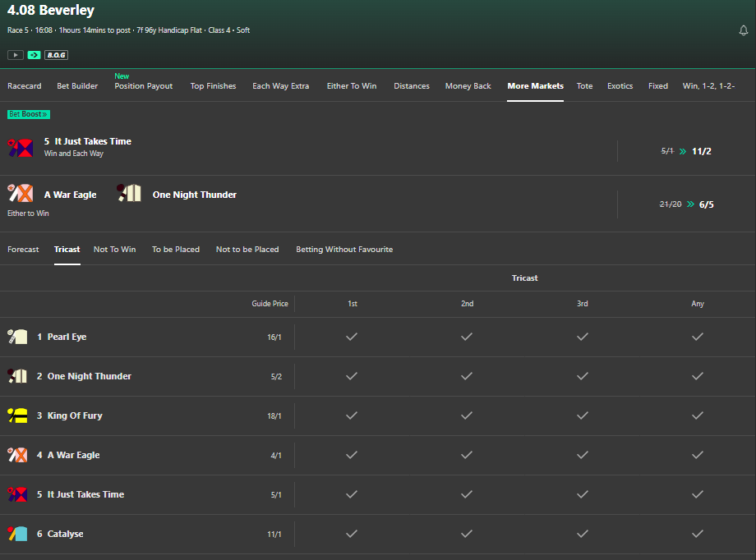Open the notifications bell
Image resolution: width=756 pixels, height=560 pixels.
743,30
